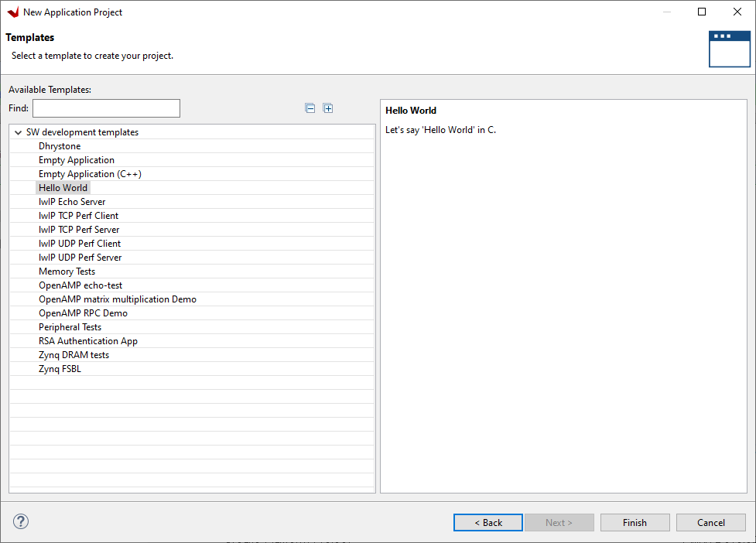Click the Collapse All icon above the template list
The image size is (756, 543).
coord(310,108)
